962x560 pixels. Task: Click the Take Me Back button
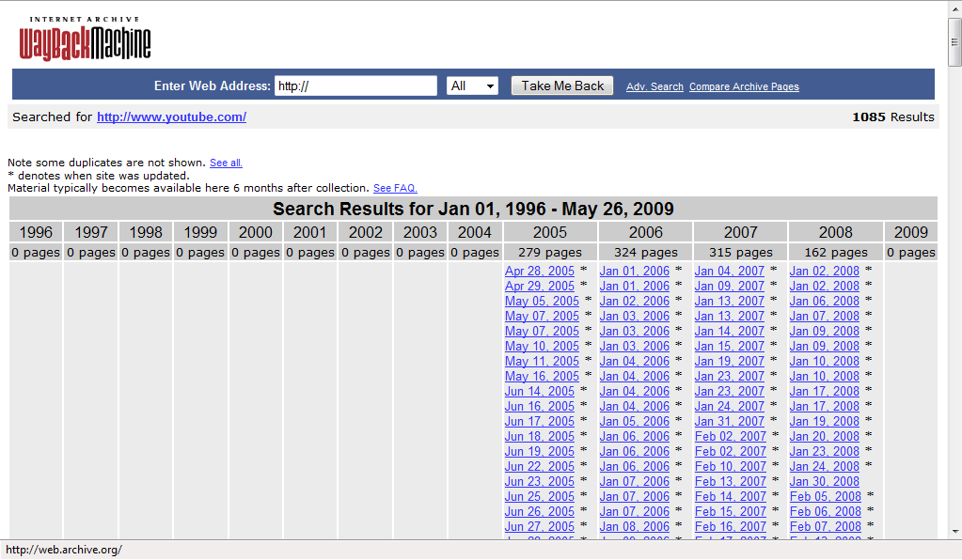click(x=562, y=86)
